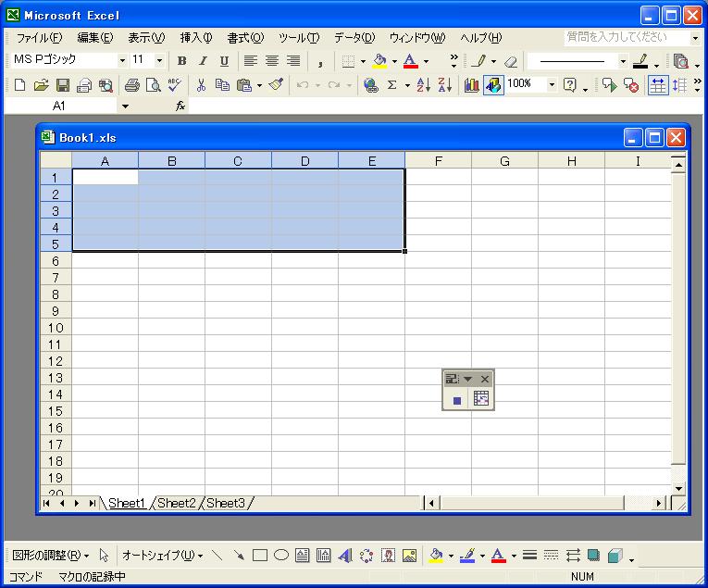
Task: Open the line style dropdown
Action: click(x=623, y=61)
